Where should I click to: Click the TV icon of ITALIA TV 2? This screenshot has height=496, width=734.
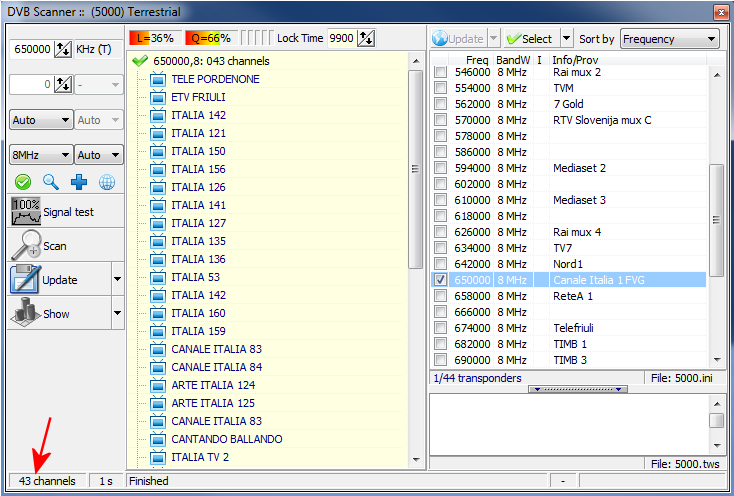click(x=158, y=457)
